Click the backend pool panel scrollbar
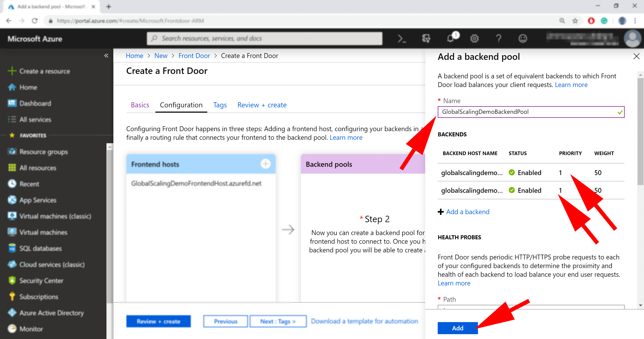 [640, 131]
